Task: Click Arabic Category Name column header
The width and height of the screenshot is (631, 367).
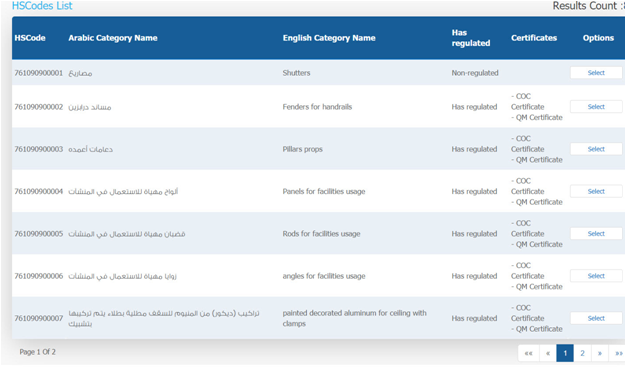Action: coord(113,38)
